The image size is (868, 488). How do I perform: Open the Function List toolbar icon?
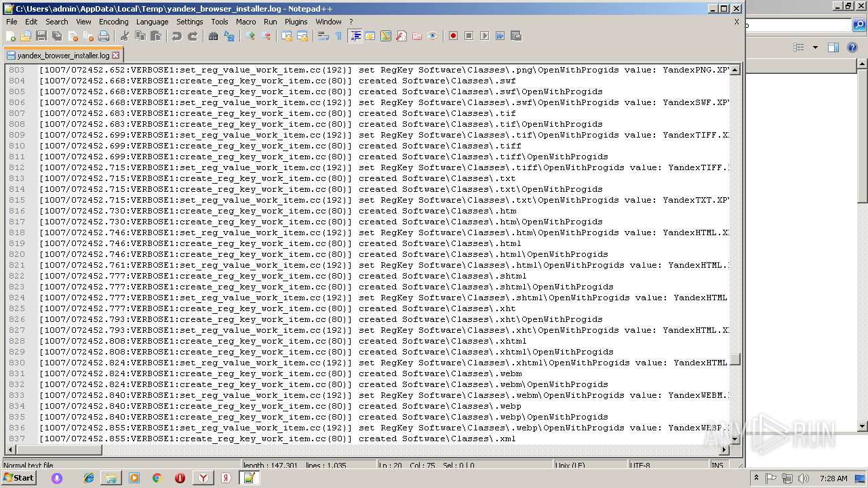tap(401, 36)
